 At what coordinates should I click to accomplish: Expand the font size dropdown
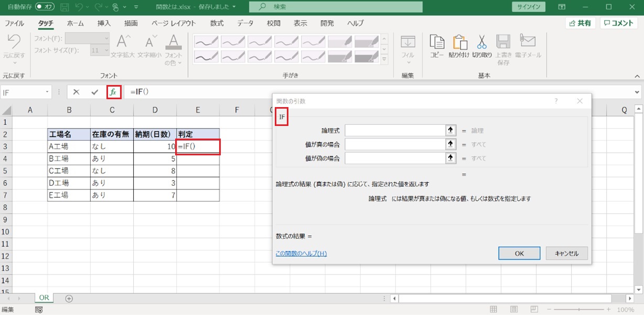coord(106,51)
